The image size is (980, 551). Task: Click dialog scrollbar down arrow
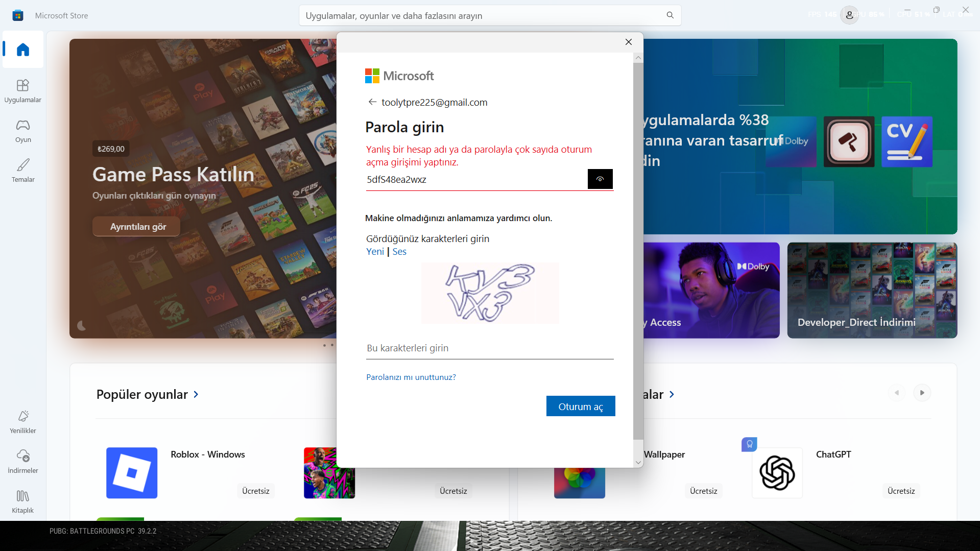point(638,463)
